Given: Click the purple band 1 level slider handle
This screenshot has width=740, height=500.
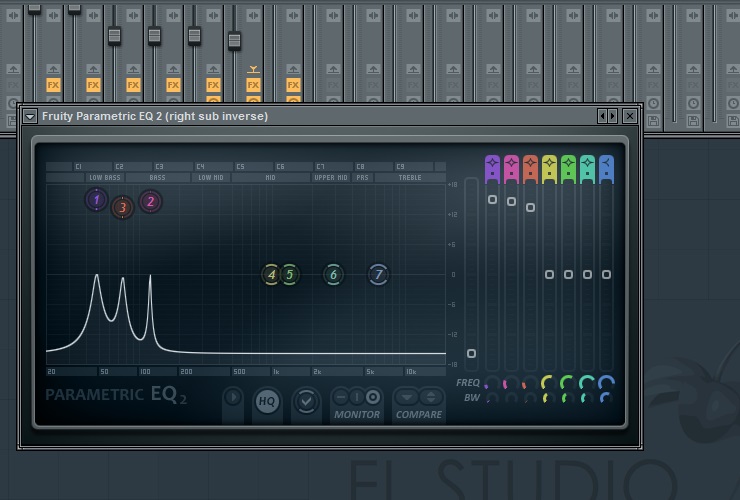Looking at the screenshot, I should [x=492, y=200].
